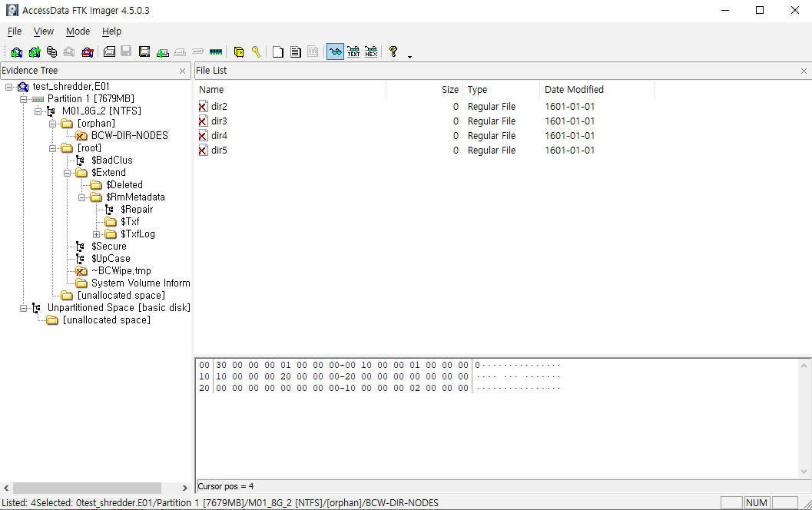
Task: Click the Export Logical Image icon
Action: [144, 51]
